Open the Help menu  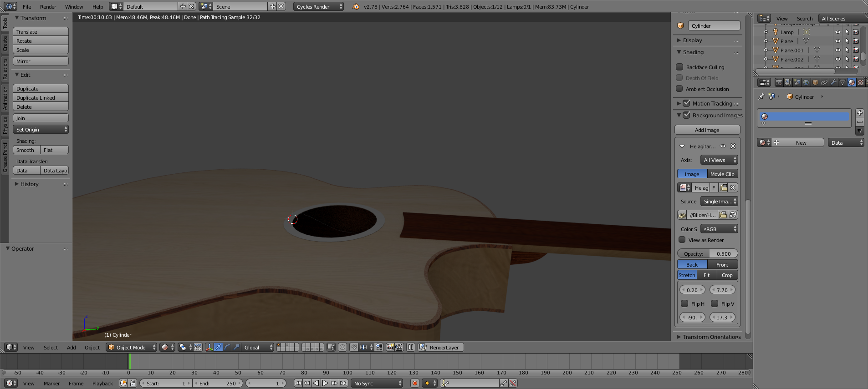coord(97,6)
